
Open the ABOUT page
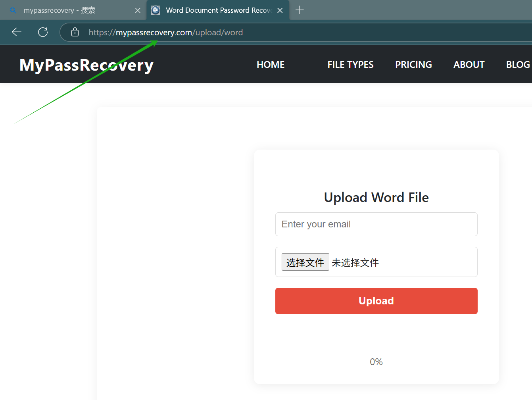tap(469, 64)
